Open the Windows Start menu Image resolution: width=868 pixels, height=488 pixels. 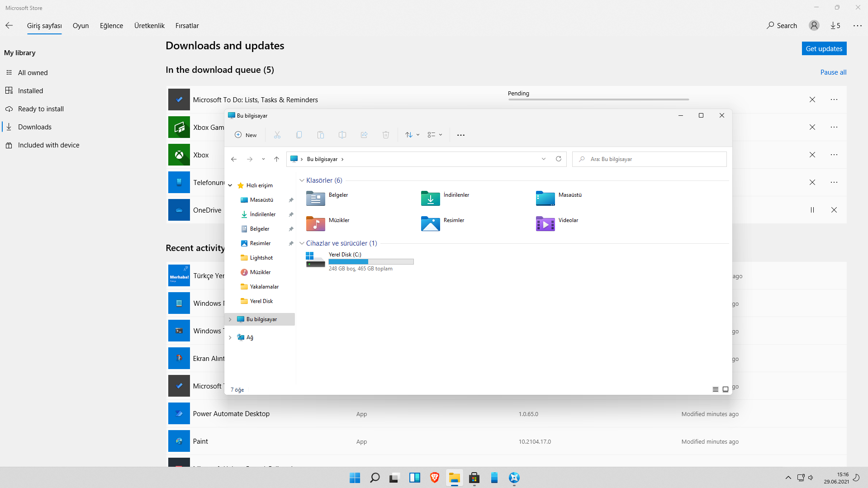355,478
